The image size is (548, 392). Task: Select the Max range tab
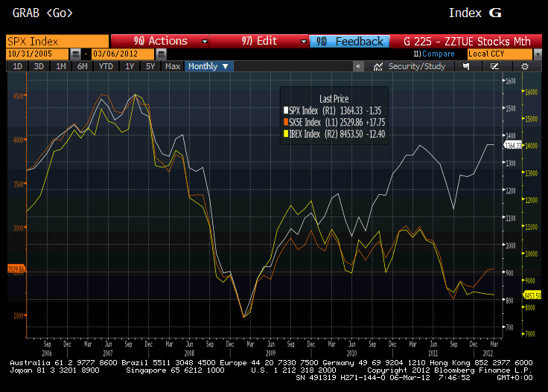172,66
